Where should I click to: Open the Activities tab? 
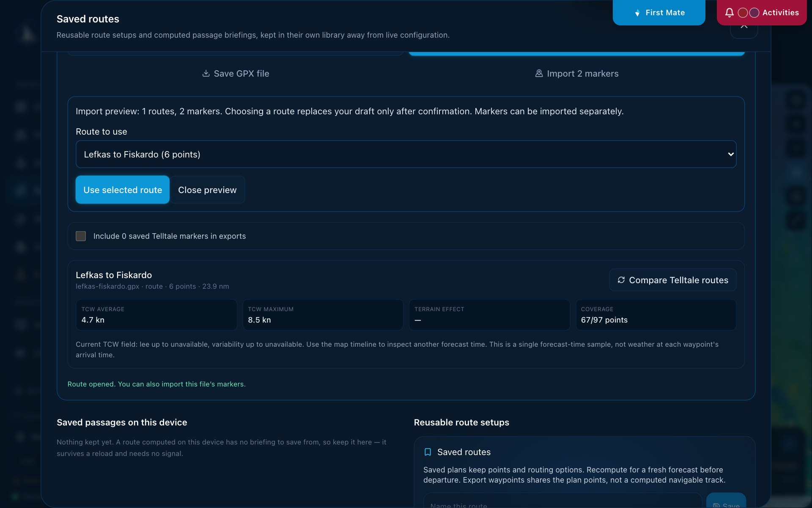tap(762, 13)
